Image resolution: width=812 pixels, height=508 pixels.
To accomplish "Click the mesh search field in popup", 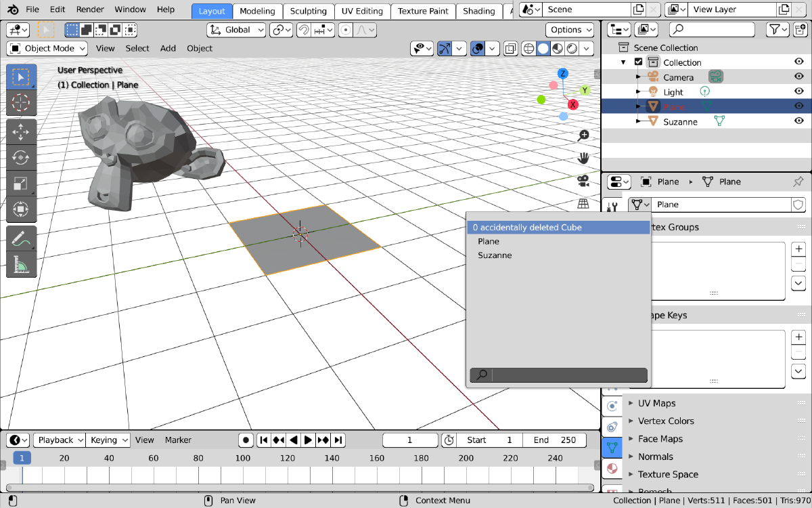I will [559, 375].
